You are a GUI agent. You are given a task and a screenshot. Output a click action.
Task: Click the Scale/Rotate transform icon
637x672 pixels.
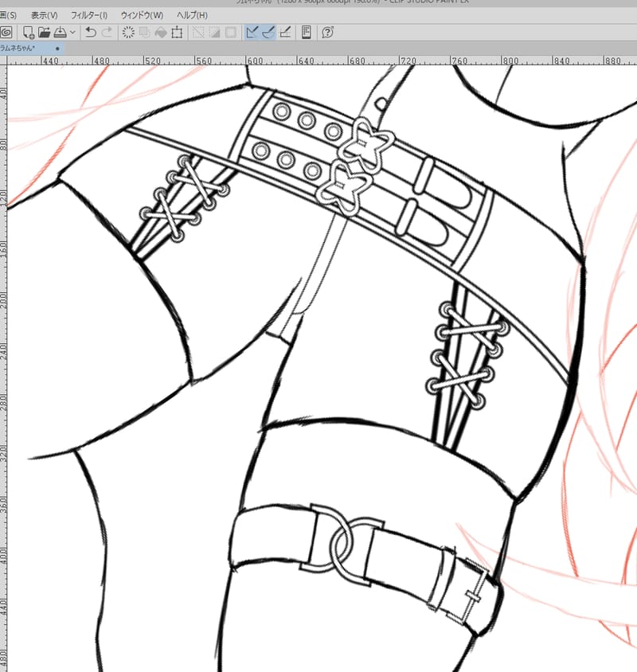point(177,32)
